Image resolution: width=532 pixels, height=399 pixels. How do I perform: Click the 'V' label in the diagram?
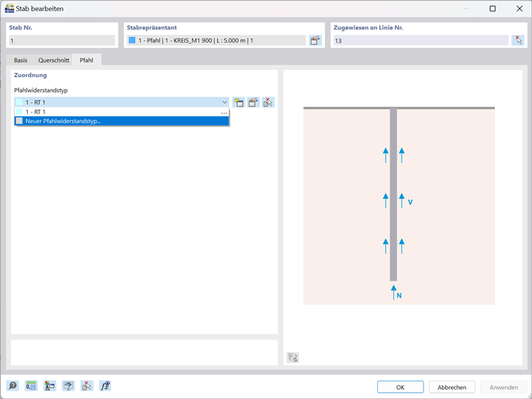(410, 202)
